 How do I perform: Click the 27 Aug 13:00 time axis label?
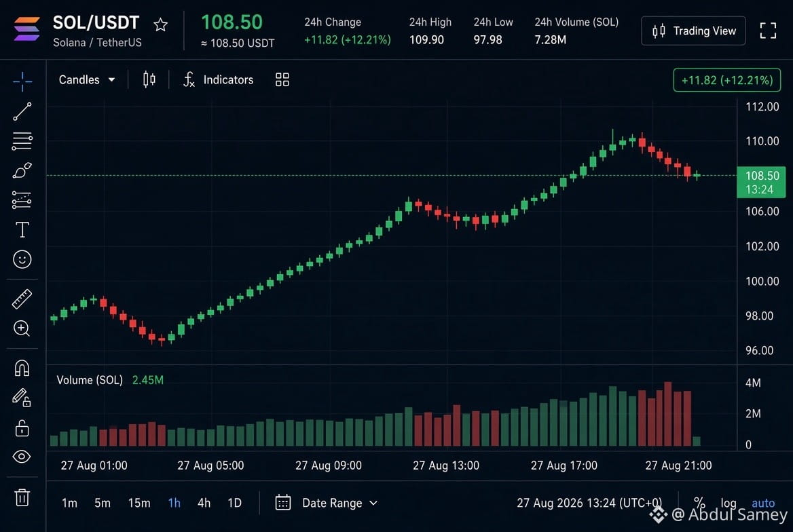pyautogui.click(x=446, y=465)
